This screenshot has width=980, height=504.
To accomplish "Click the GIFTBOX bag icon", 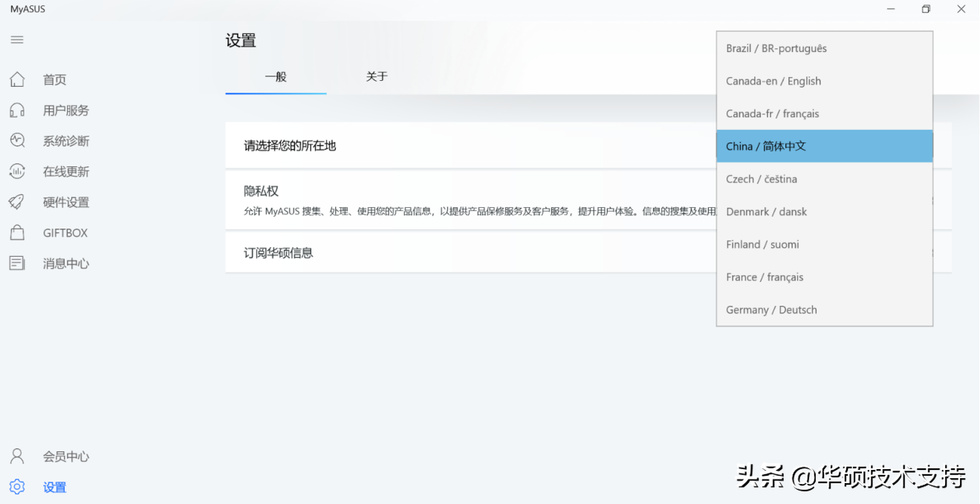I will point(17,233).
